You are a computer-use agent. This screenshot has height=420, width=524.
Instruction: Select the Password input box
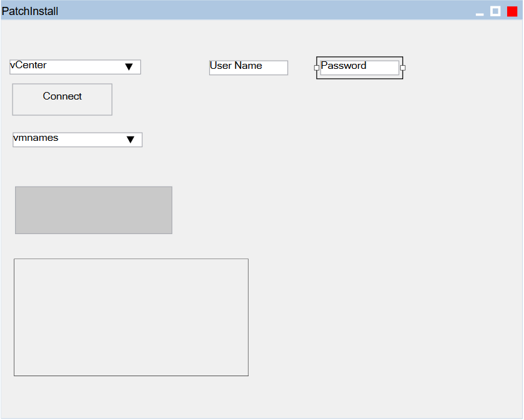click(359, 68)
